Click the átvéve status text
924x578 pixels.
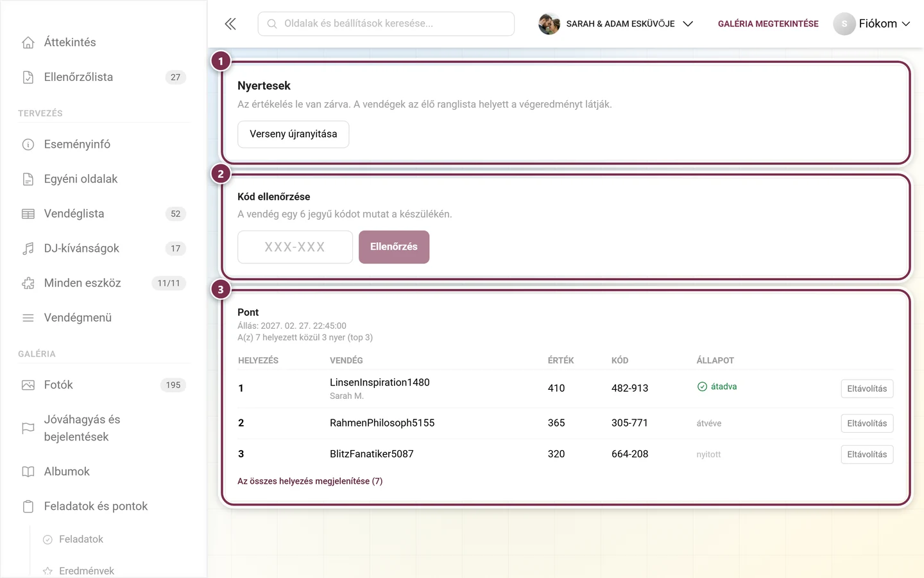point(709,423)
